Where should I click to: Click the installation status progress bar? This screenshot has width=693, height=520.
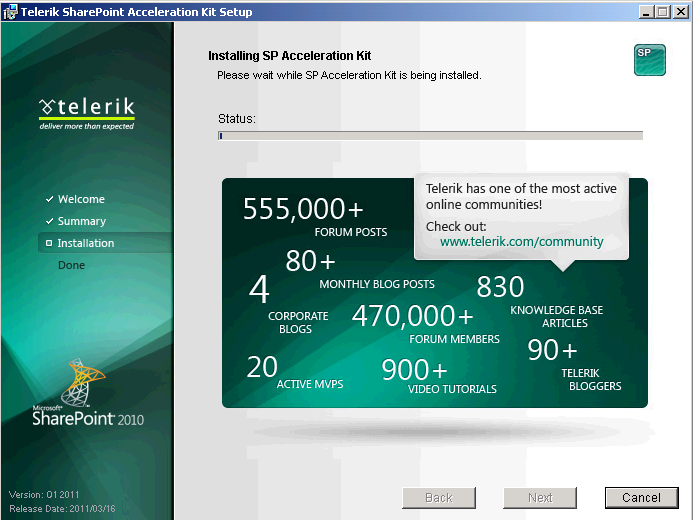pos(430,136)
